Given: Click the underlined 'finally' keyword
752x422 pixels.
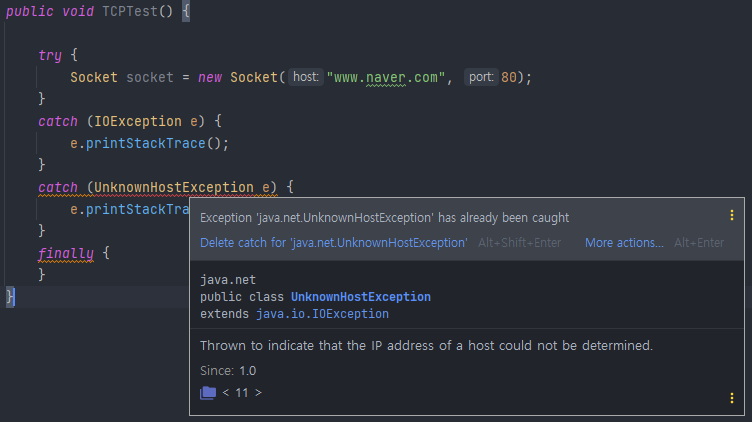Looking at the screenshot, I should [x=66, y=253].
